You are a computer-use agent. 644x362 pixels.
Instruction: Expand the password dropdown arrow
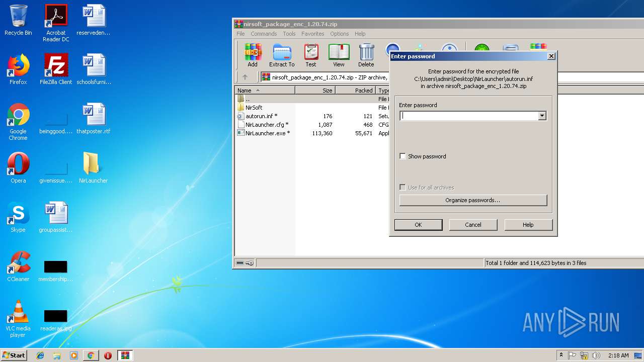pyautogui.click(x=542, y=116)
